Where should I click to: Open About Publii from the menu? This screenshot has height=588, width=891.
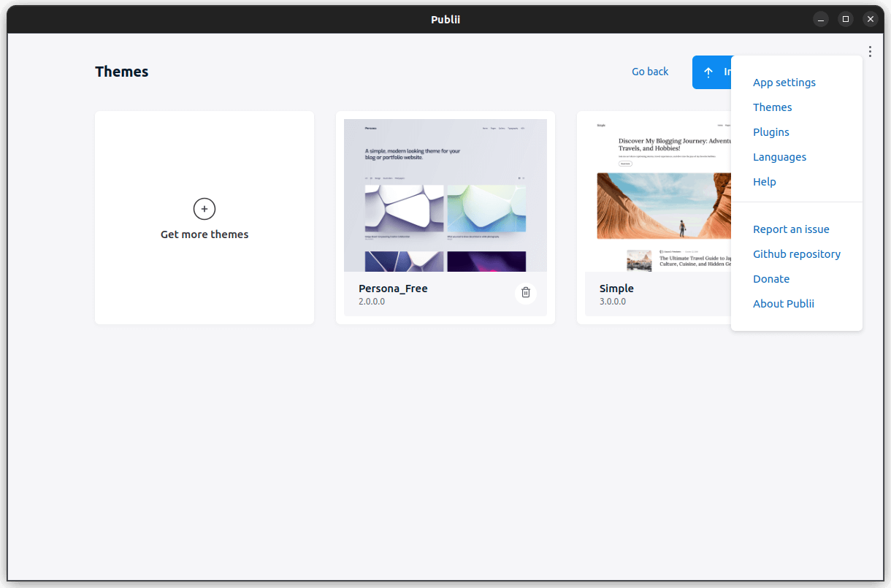[x=784, y=304]
